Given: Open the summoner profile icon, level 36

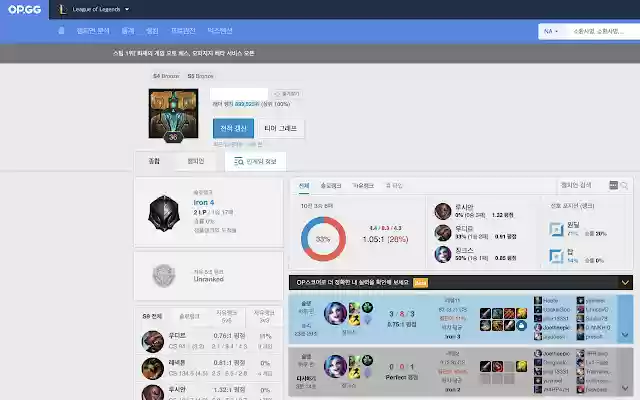Looking at the screenshot, I should point(173,114).
